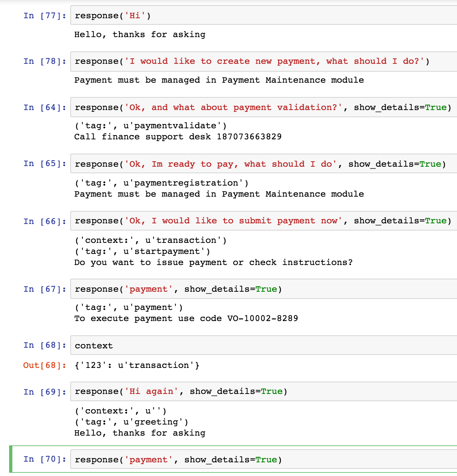Viewport: 457px width, 476px height.
Task: Click output under In [78] about Payment Maintenance module
Action: tap(219, 80)
